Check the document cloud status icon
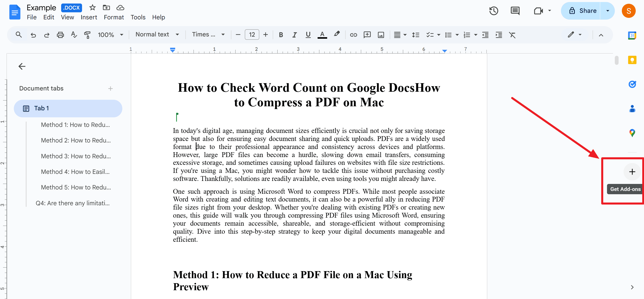Image resolution: width=644 pixels, height=299 pixels. coord(120,8)
